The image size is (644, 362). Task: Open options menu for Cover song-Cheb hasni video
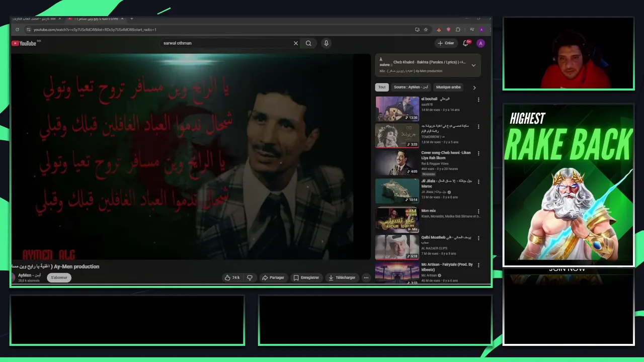pos(478,153)
